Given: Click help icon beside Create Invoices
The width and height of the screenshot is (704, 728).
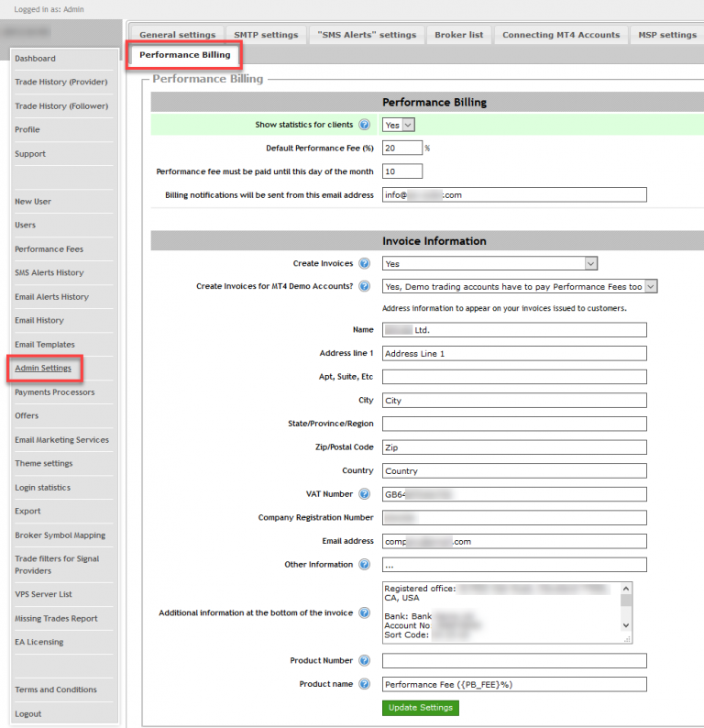Looking at the screenshot, I should pos(365,264).
